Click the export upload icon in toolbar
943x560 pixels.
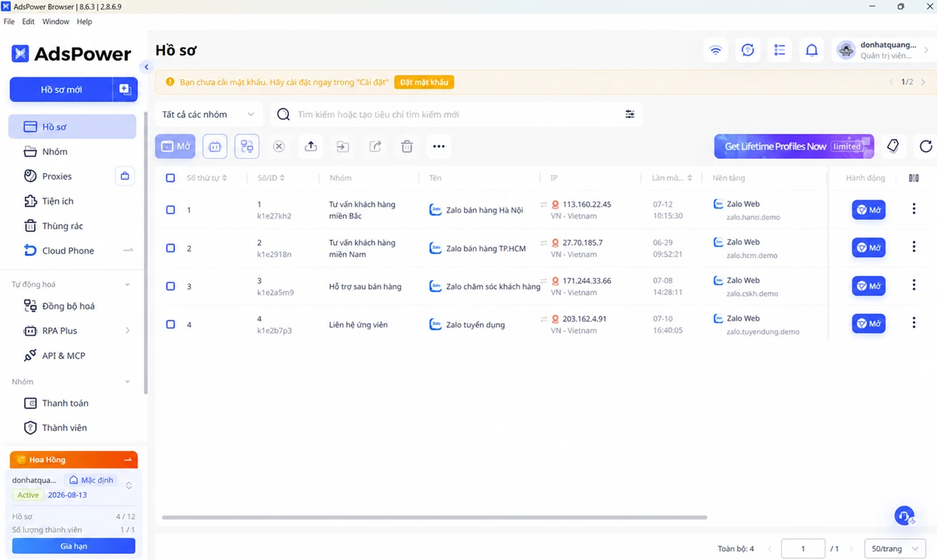(x=311, y=147)
